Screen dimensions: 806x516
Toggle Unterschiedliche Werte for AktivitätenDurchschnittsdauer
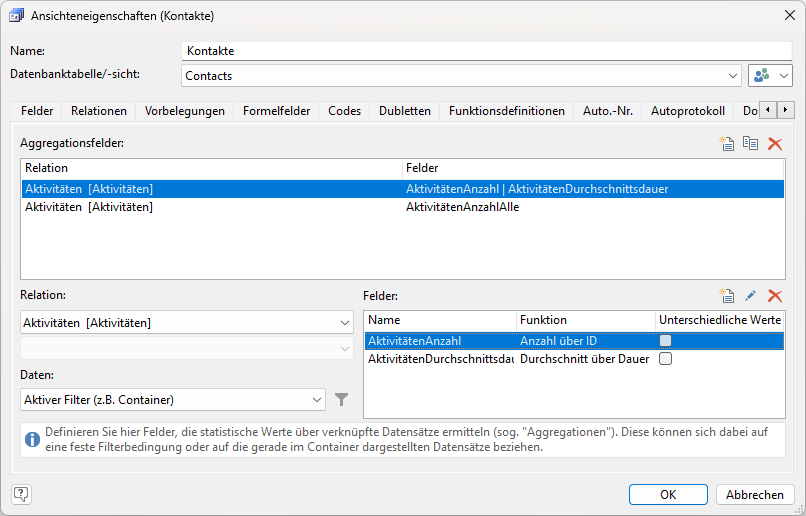point(665,359)
